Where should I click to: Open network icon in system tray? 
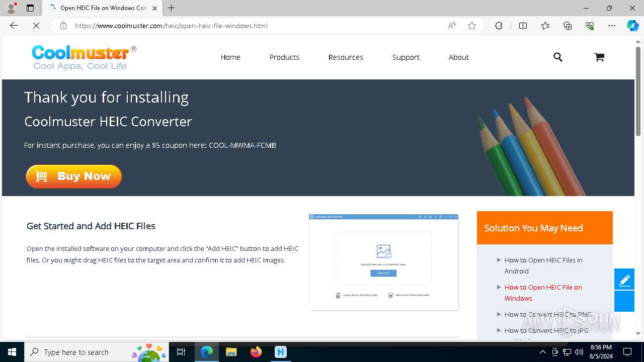[x=567, y=352]
